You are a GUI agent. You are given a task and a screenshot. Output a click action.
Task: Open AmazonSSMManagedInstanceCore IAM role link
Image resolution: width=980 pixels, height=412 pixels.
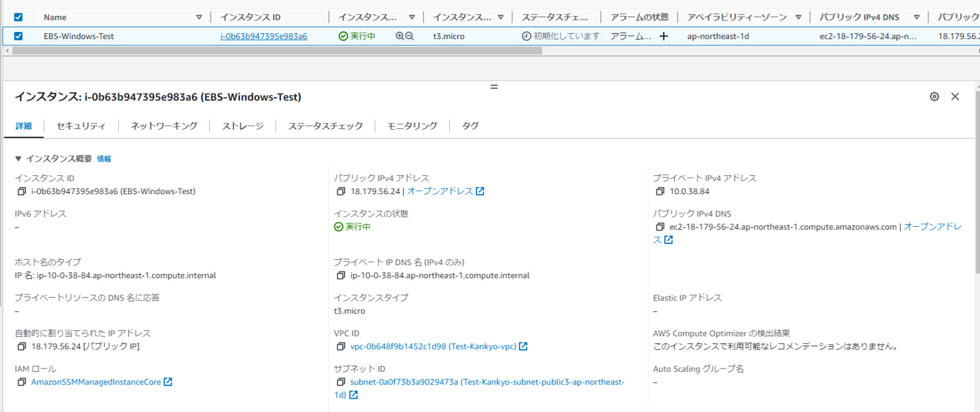tap(96, 382)
